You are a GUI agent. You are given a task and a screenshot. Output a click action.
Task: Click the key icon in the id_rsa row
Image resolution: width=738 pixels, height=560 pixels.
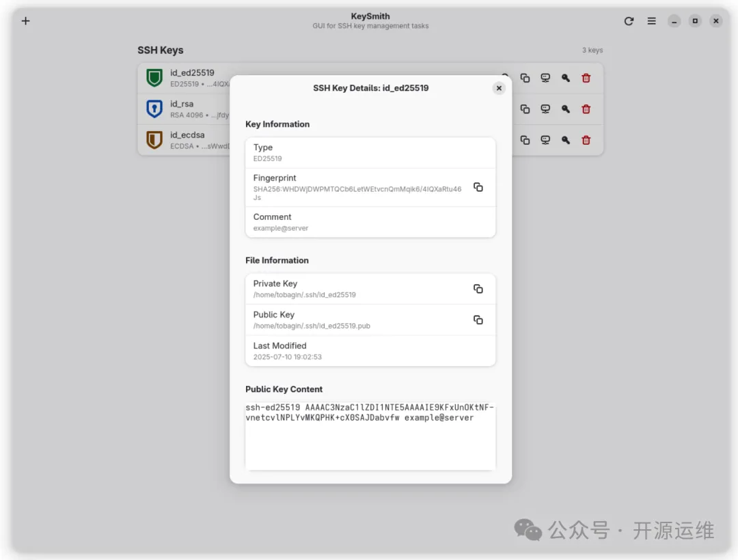click(565, 109)
